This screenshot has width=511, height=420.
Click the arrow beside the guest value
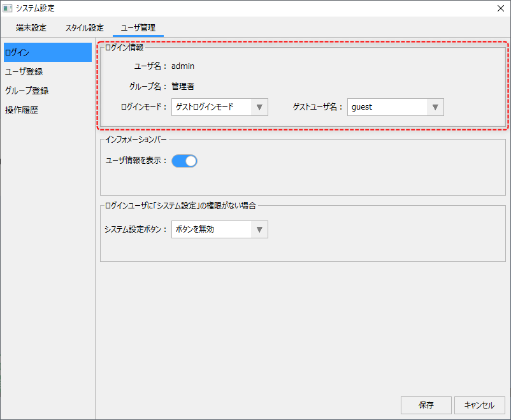pos(435,107)
